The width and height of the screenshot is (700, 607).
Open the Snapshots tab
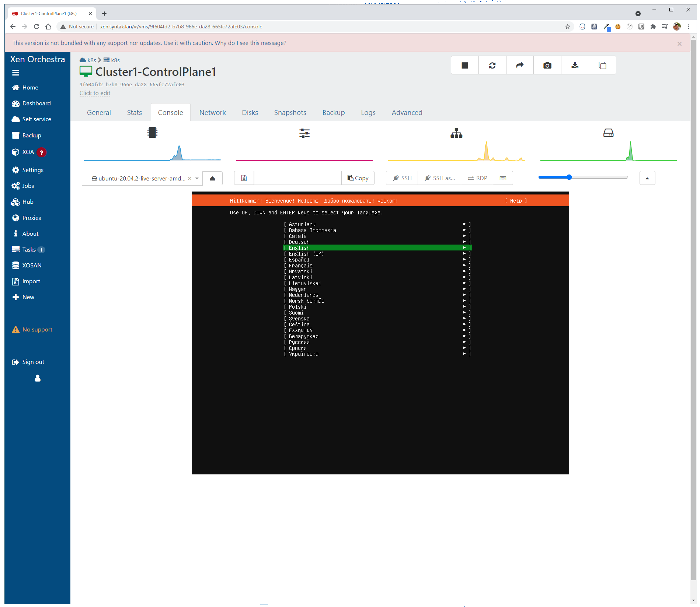(290, 113)
